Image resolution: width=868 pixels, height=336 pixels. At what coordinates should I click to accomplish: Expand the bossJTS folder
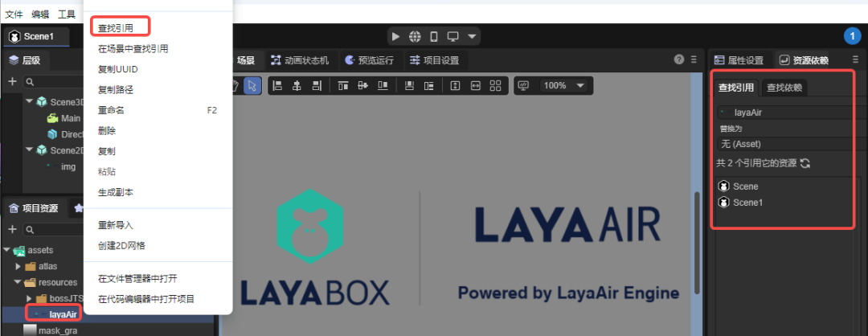point(29,298)
